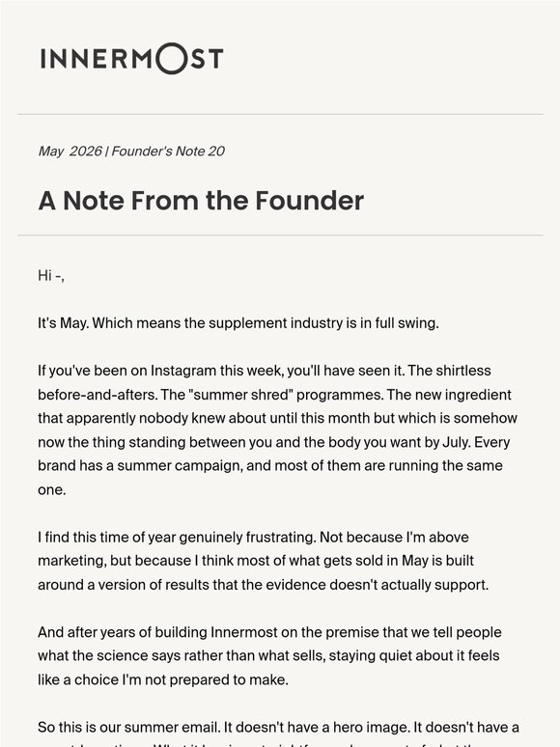Click the line ending with 'one.'
Screen dimensions: 560x747
coord(52,489)
